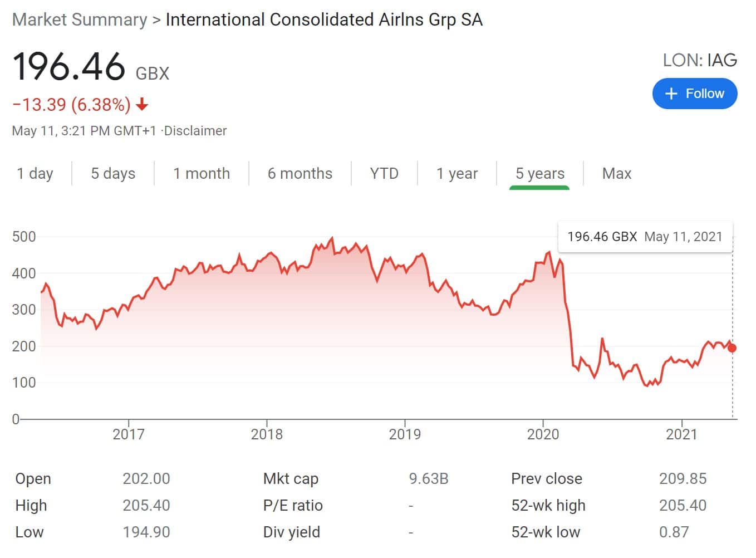Click the International Consolidated Airlns Grp SA title
Screen dimensions: 756x558
click(x=323, y=19)
